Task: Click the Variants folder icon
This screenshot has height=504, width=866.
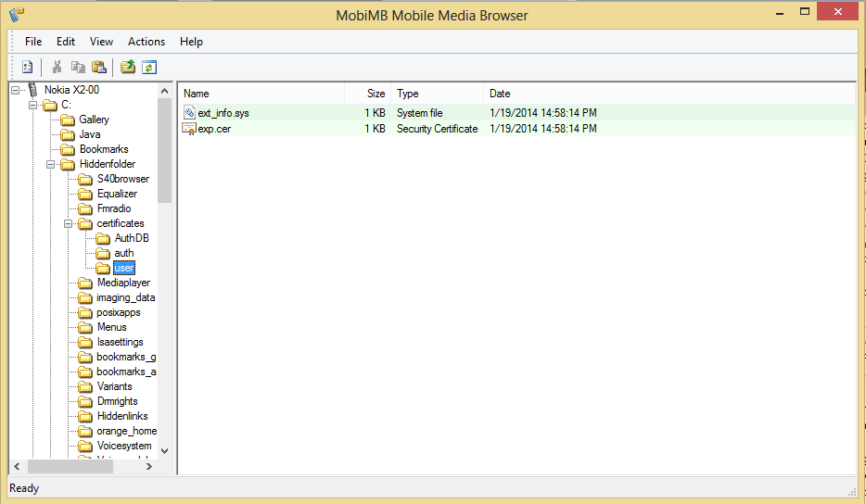Action: (85, 386)
